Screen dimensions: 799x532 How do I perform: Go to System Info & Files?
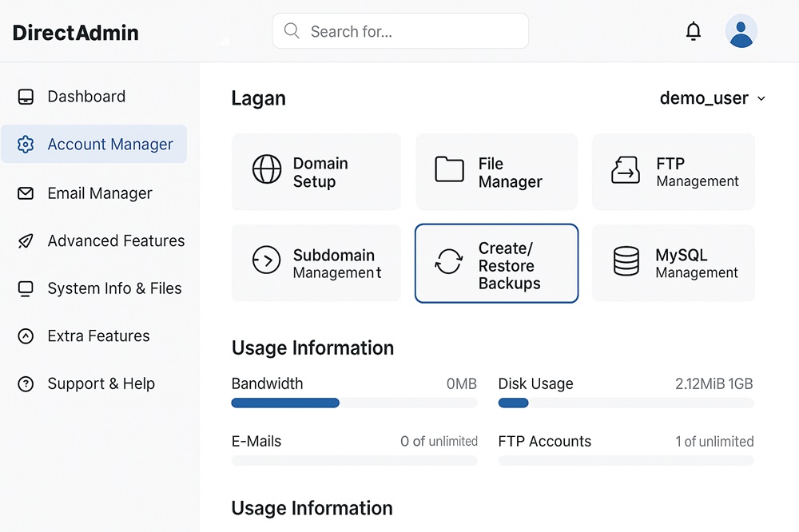pos(114,288)
